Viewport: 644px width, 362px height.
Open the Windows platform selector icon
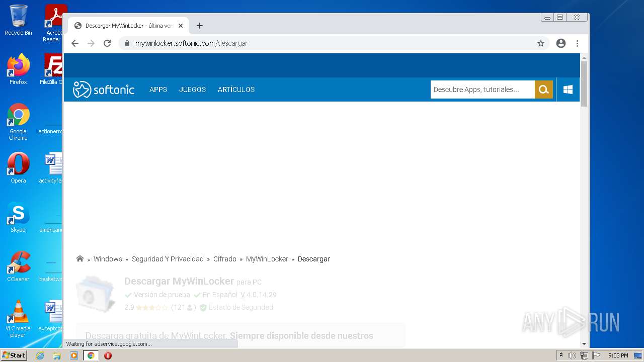(568, 89)
